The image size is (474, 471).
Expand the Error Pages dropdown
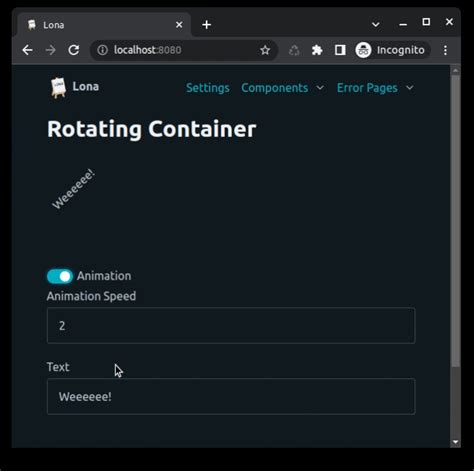(375, 88)
